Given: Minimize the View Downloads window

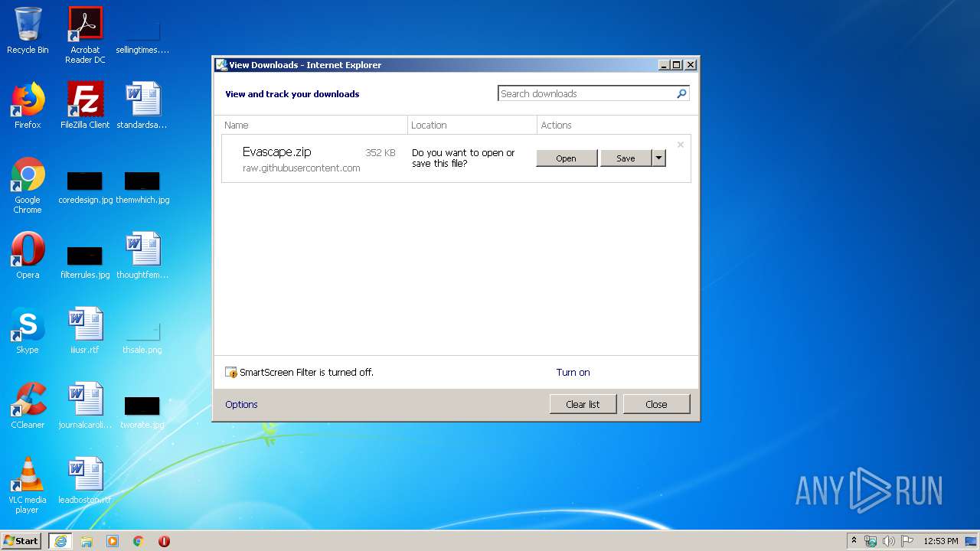Looking at the screenshot, I should coord(664,65).
